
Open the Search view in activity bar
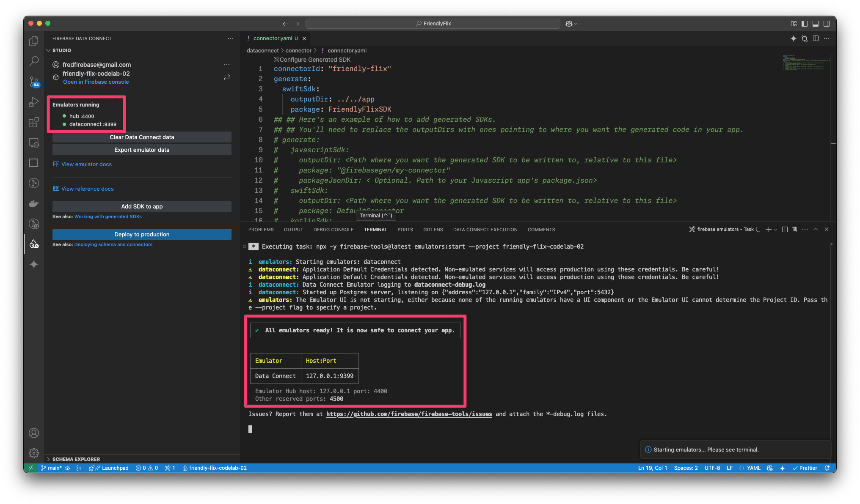point(34,61)
